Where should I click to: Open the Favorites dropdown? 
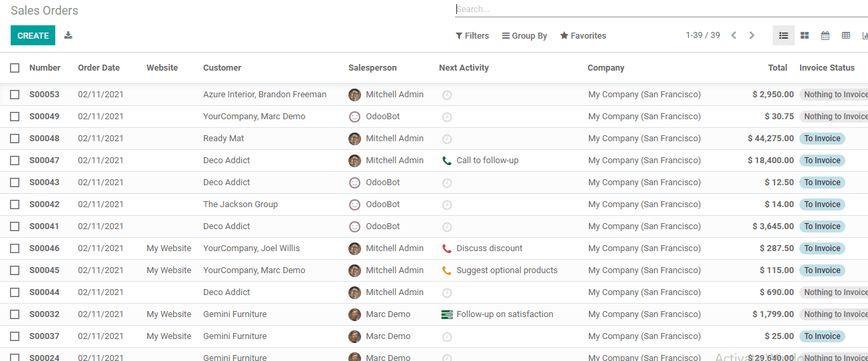click(583, 36)
